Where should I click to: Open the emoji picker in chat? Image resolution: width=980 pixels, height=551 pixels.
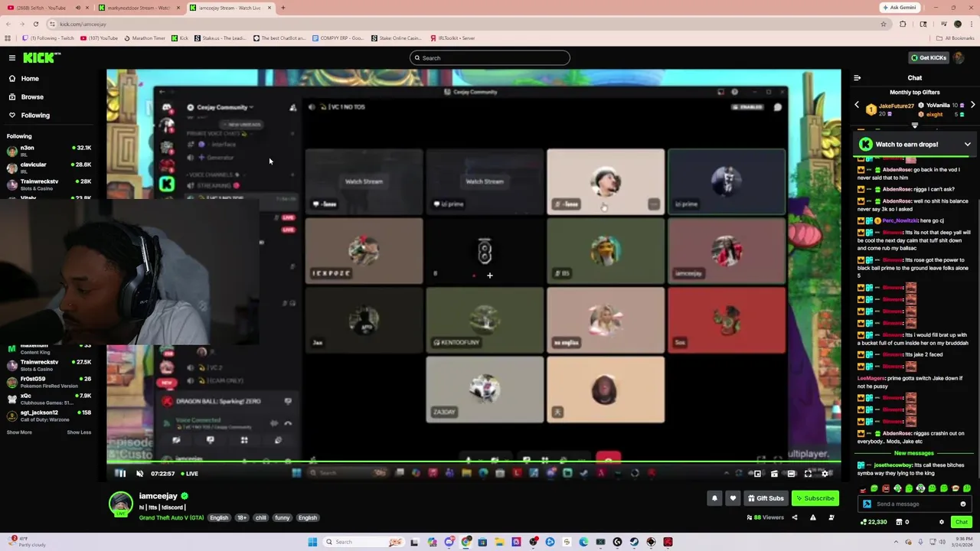[x=963, y=504]
